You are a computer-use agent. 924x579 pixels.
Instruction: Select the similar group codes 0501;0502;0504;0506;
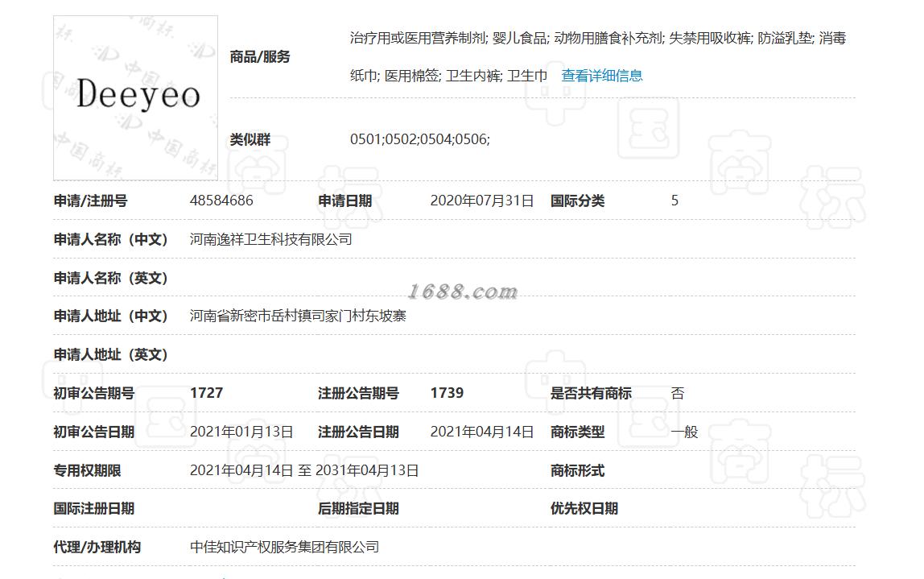tap(420, 139)
